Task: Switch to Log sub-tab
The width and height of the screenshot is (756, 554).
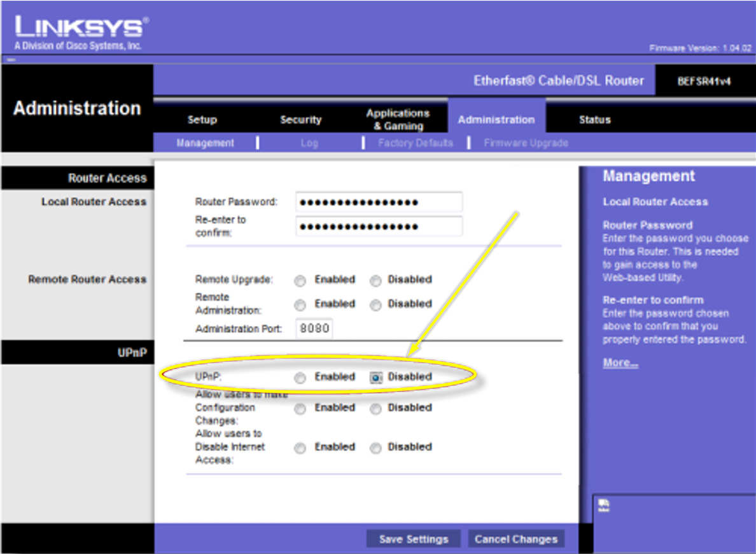Action: click(x=309, y=143)
